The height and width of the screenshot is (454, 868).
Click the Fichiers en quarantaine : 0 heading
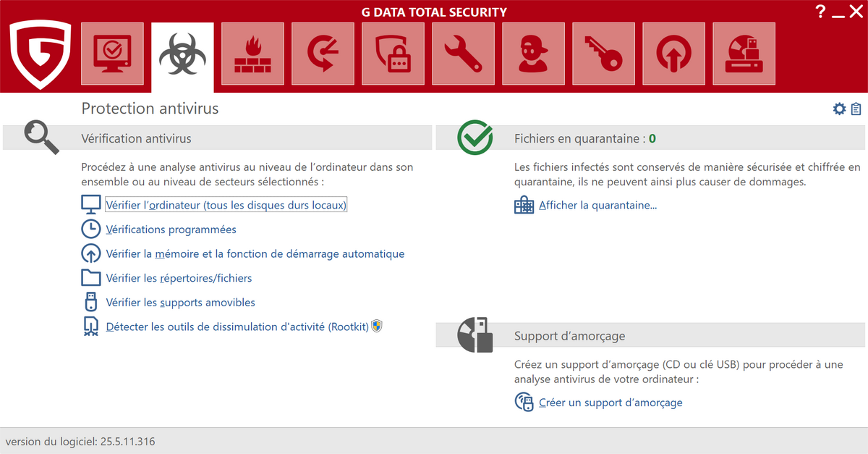tap(585, 138)
